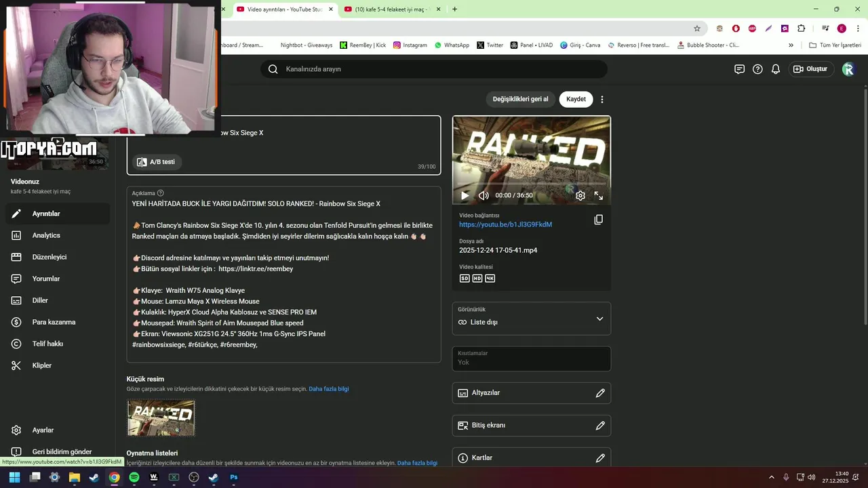The height and width of the screenshot is (488, 868).
Task: Open the youtu.be video link
Action: 505,224
